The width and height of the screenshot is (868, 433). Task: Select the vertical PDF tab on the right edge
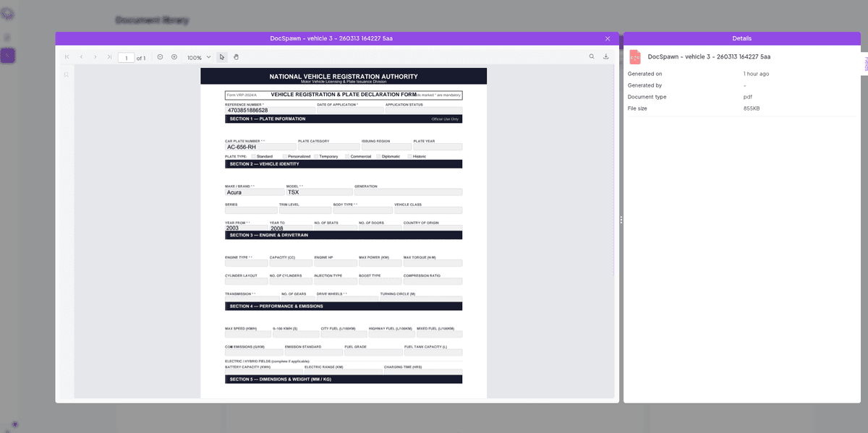[x=864, y=65]
